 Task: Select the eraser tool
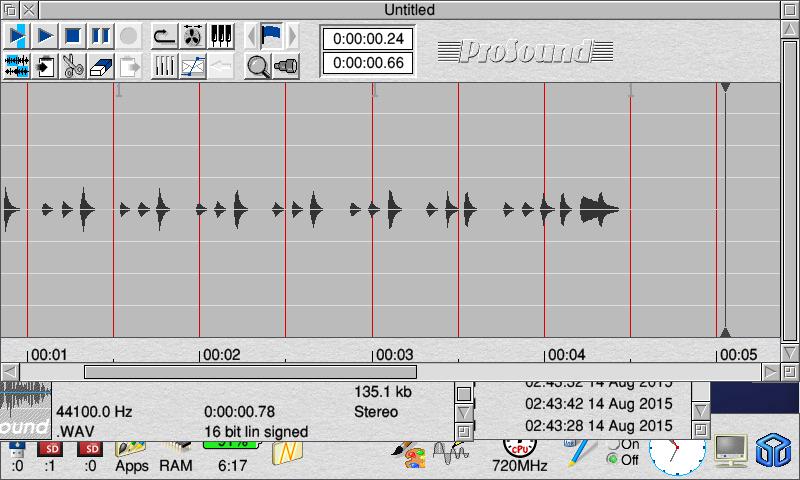point(100,67)
